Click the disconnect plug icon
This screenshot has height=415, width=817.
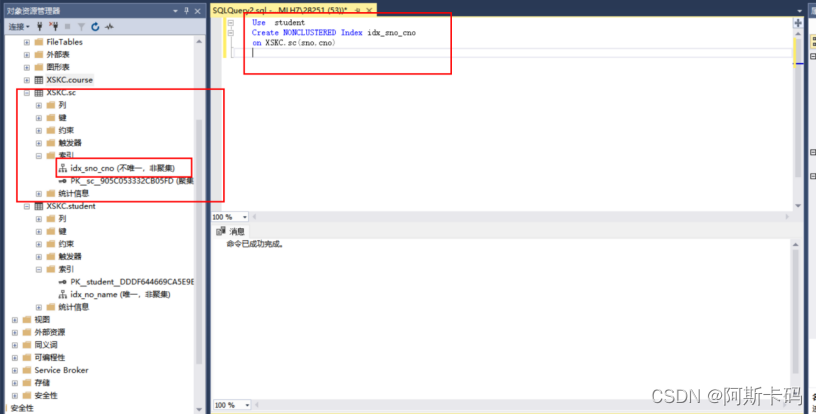point(53,26)
